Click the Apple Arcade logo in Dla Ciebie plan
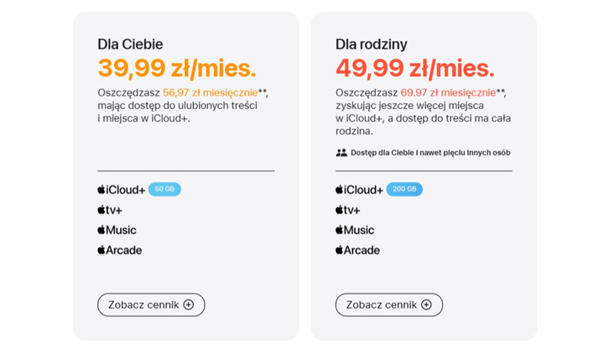Screen dimensions: 604x364 pyautogui.click(x=120, y=250)
